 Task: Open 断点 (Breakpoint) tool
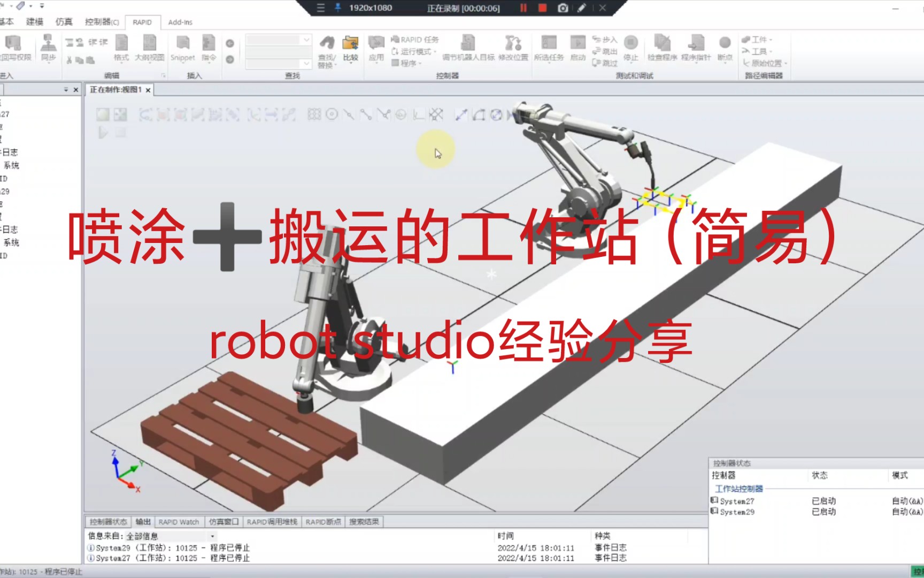tap(725, 43)
